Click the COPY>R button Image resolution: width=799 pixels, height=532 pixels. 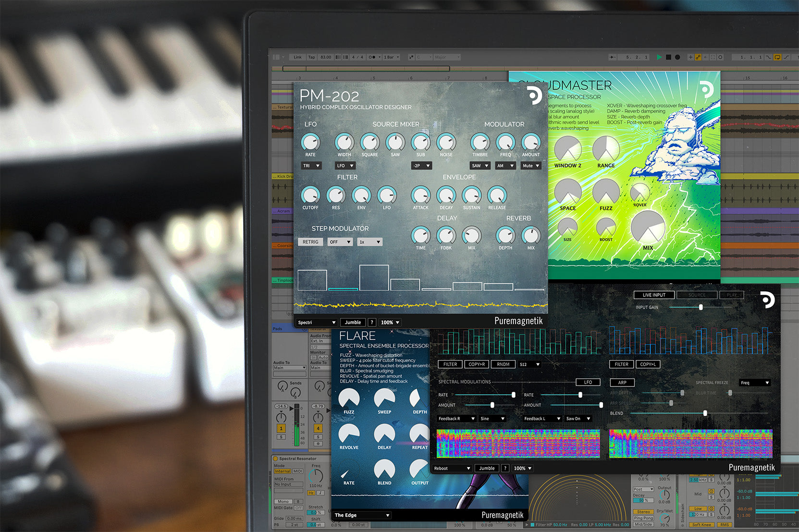[x=477, y=364]
